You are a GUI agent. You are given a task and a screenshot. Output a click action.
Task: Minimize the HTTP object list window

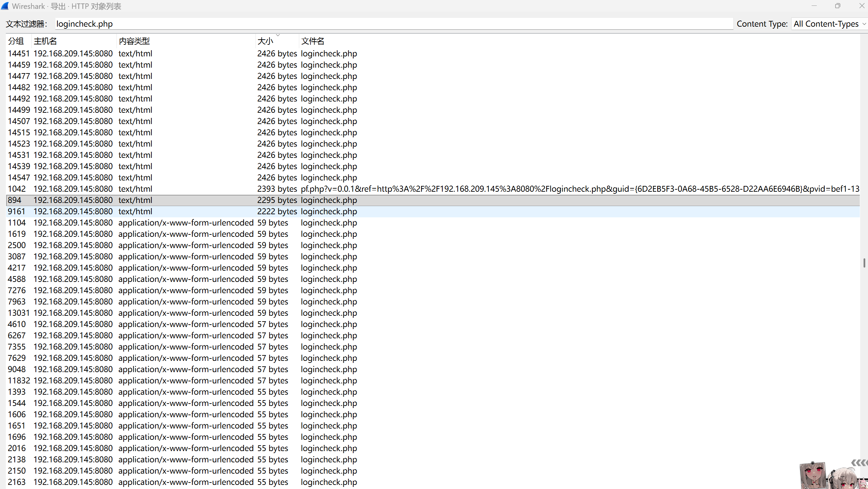tap(814, 6)
